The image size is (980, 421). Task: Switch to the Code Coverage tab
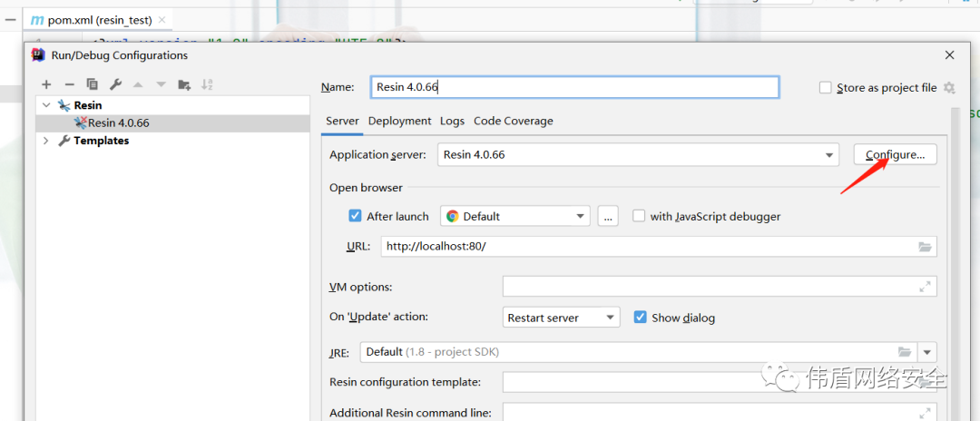(x=513, y=121)
